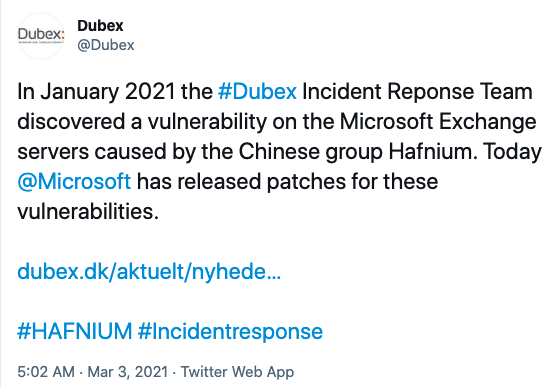Image resolution: width=555 pixels, height=387 pixels.
Task: Open the @Dubex handle profile link
Action: [106, 45]
